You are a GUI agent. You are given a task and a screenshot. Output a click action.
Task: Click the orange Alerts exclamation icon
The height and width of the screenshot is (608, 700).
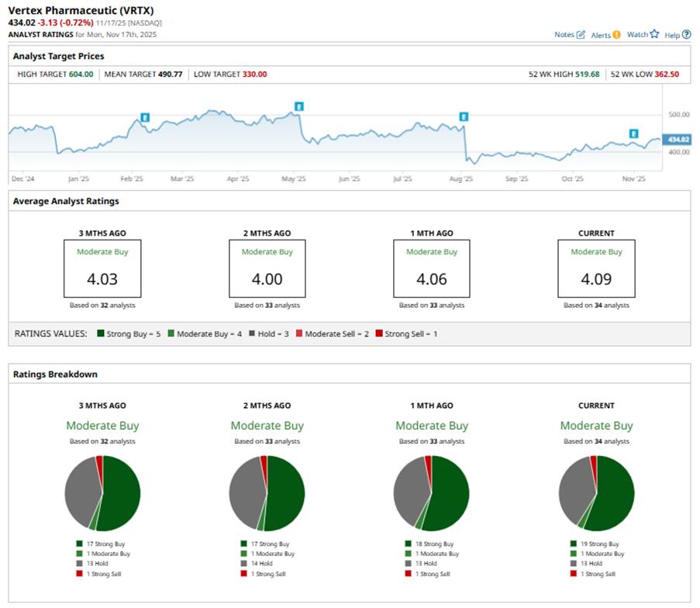coord(616,34)
